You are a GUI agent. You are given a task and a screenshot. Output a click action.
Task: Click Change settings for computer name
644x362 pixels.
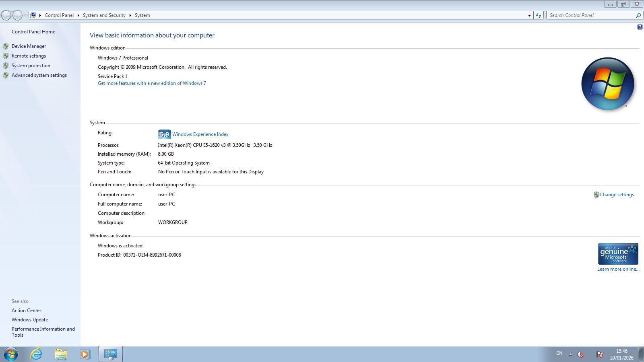[616, 195]
